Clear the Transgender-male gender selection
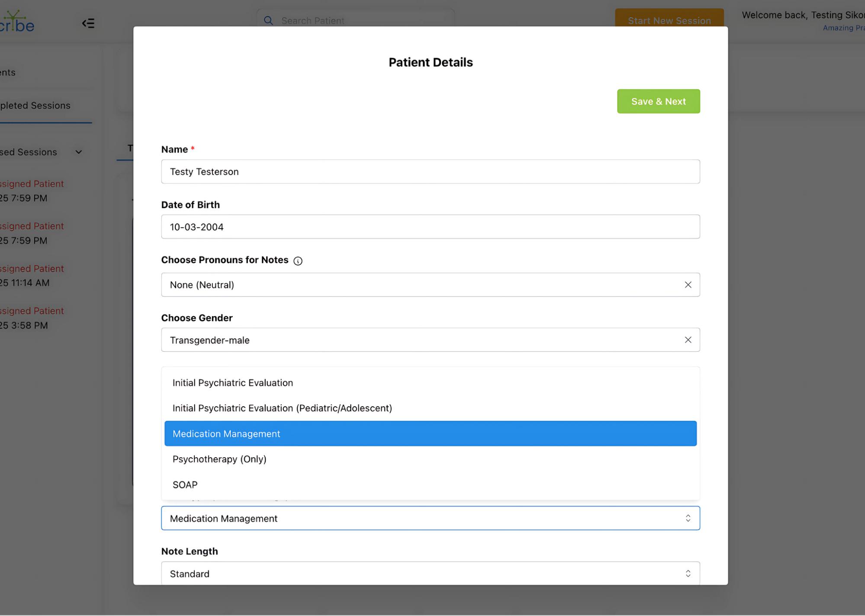The image size is (865, 616). tap(688, 340)
